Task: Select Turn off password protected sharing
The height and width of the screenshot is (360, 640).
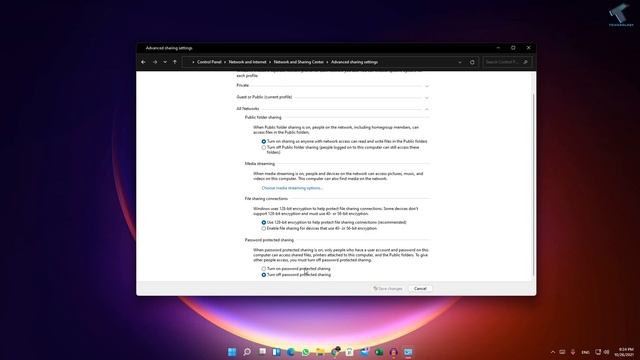Action: tap(264, 275)
